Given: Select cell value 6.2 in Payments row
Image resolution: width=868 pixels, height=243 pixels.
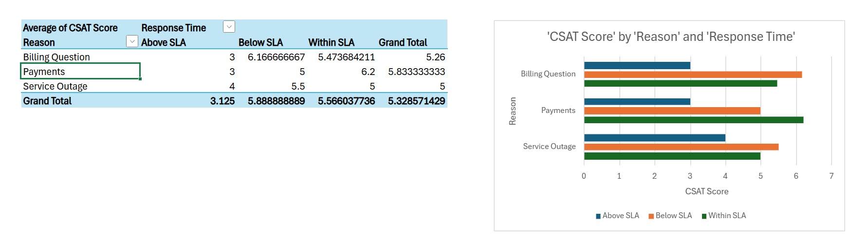Looking at the screenshot, I should pyautogui.click(x=368, y=72).
